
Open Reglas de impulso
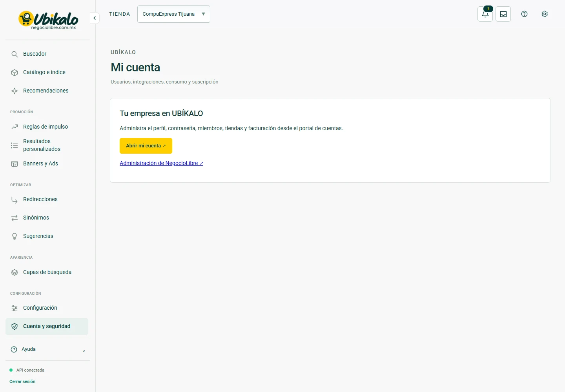47,127
